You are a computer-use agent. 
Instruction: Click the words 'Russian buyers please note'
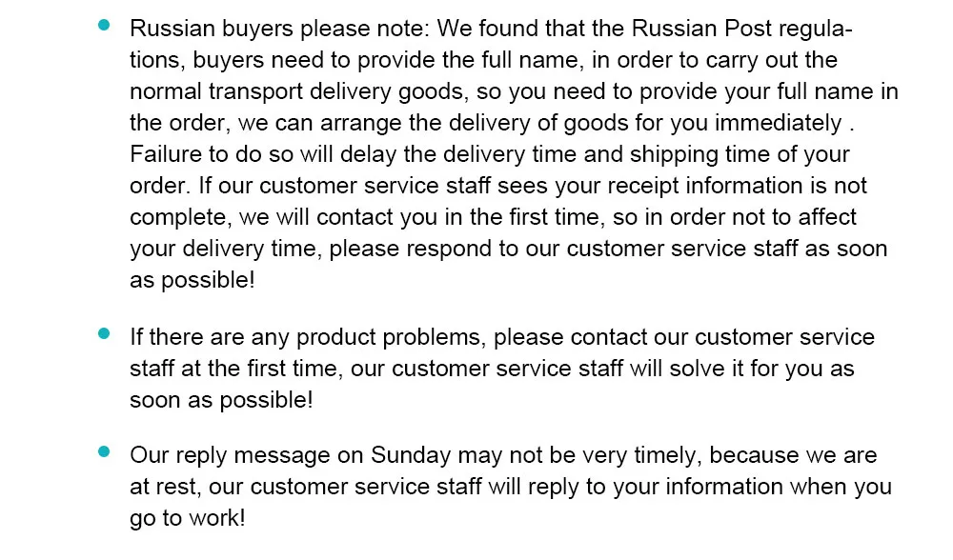click(x=279, y=30)
